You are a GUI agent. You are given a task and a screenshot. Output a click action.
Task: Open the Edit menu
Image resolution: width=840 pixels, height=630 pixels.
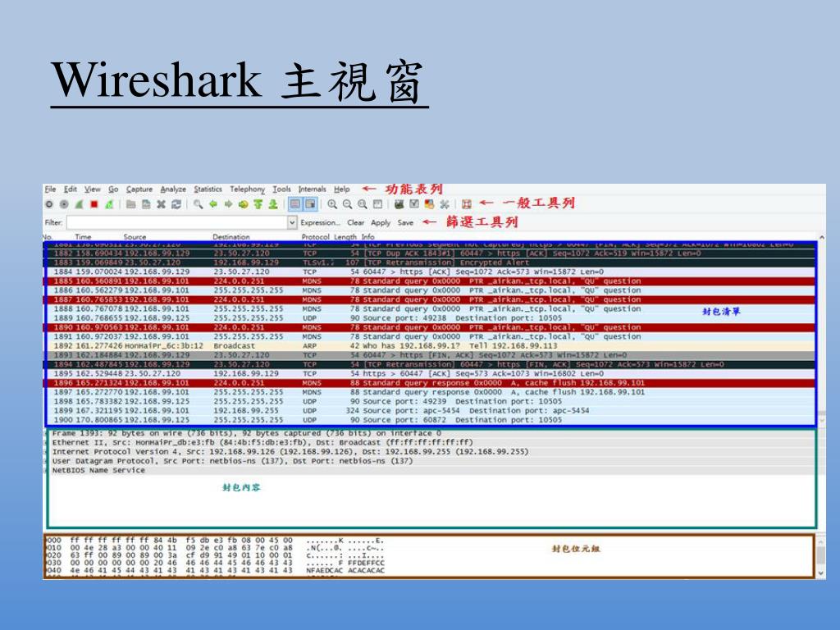[71, 189]
